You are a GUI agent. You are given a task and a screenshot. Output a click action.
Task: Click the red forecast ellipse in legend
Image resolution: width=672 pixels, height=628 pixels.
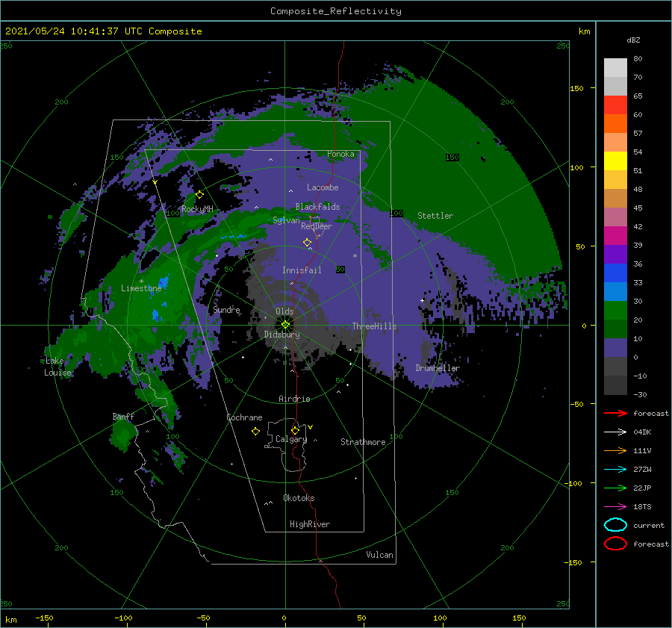point(615,544)
